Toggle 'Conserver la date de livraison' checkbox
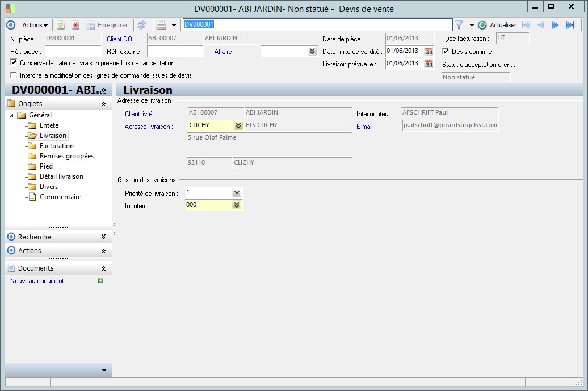Image resolution: width=588 pixels, height=391 pixels. (14, 63)
